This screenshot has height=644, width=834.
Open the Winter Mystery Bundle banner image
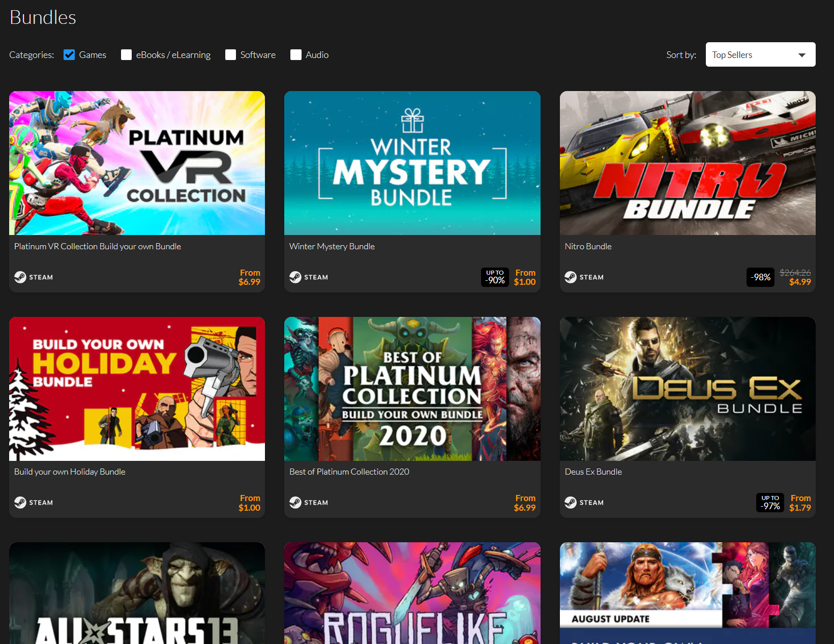pos(412,163)
